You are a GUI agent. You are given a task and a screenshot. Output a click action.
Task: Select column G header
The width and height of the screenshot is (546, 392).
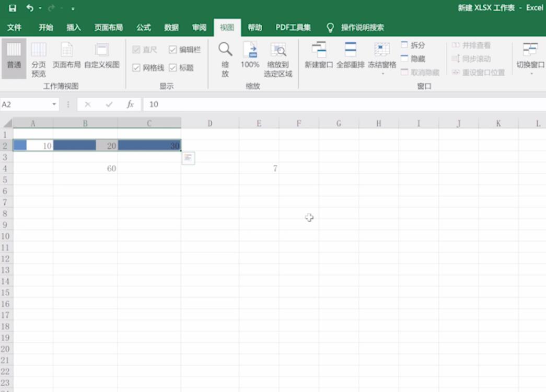click(x=339, y=123)
